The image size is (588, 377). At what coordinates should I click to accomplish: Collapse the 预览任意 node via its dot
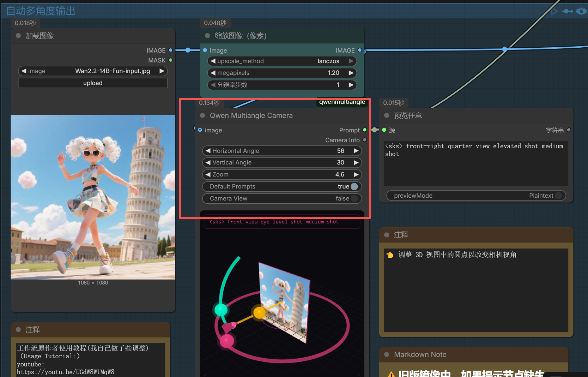(387, 115)
